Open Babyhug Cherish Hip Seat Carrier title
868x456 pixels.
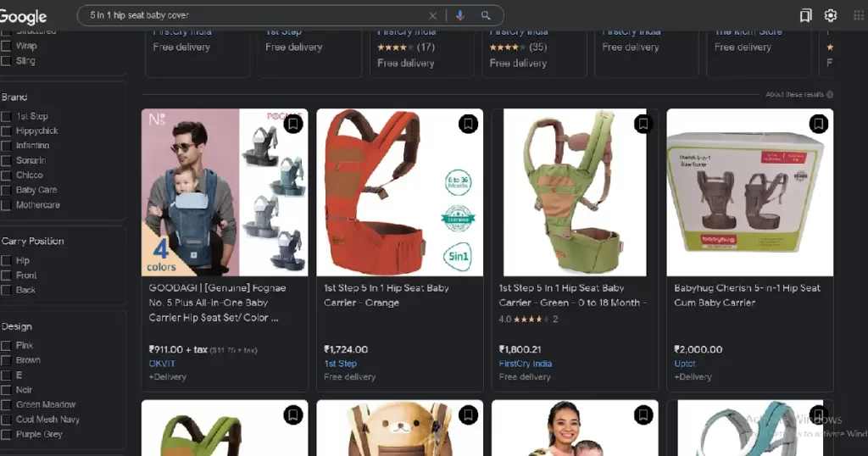[x=747, y=296]
